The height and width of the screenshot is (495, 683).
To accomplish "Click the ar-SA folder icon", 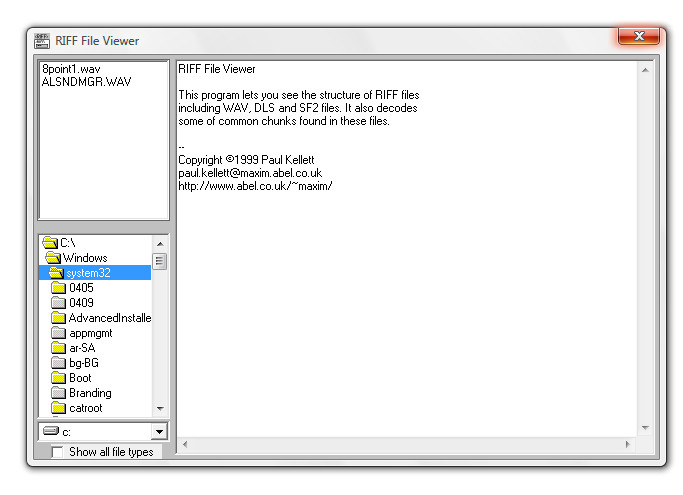I will pyautogui.click(x=58, y=348).
